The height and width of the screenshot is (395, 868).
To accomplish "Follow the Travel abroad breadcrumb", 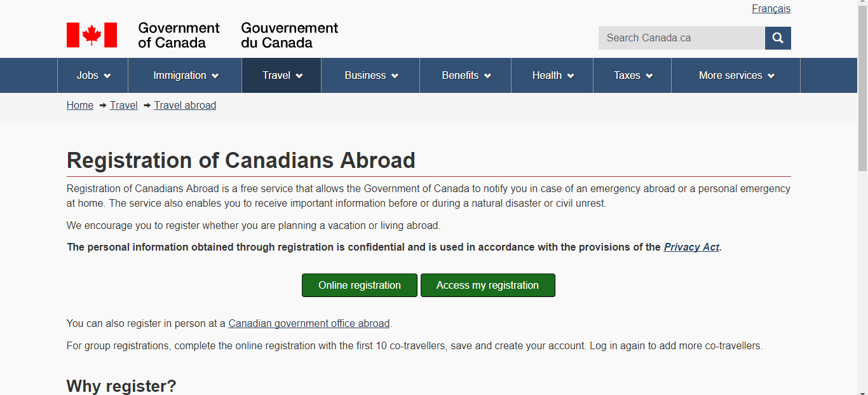I will [185, 106].
